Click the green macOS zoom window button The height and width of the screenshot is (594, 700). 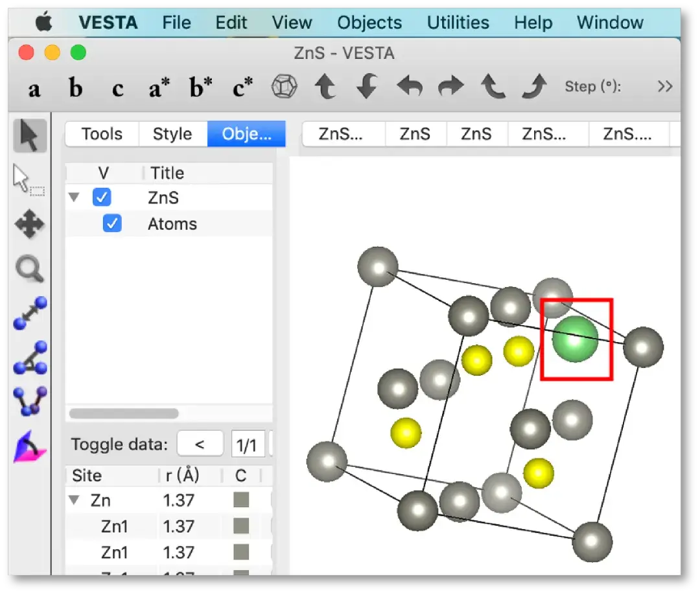[x=78, y=52]
